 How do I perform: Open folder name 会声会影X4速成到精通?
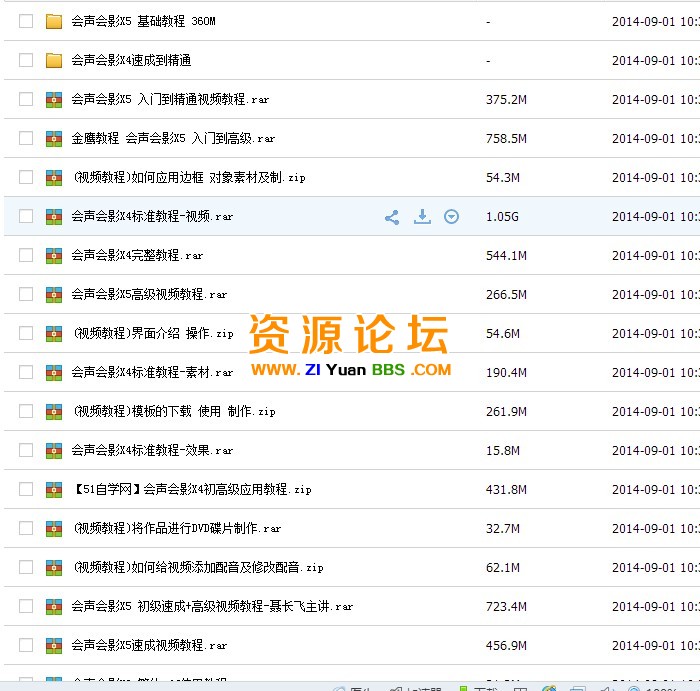click(131, 60)
